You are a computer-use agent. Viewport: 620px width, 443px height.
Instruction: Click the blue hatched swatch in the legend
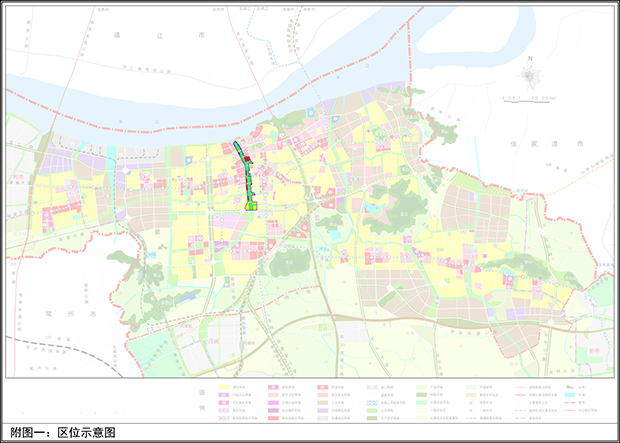pos(372,402)
